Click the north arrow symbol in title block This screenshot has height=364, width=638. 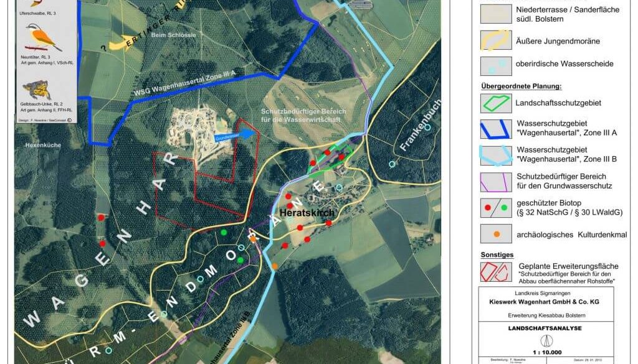[x=548, y=340]
